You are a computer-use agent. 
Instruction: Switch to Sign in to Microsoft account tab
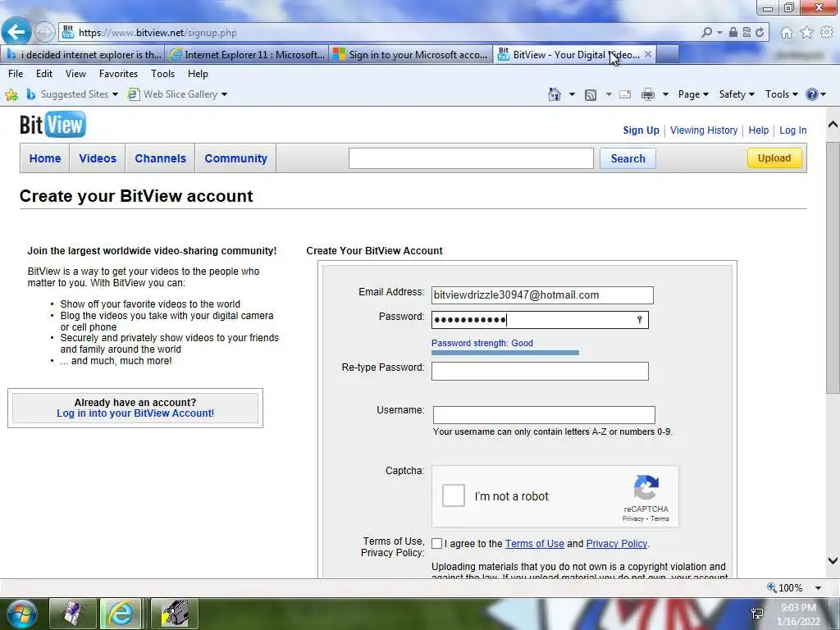410,55
